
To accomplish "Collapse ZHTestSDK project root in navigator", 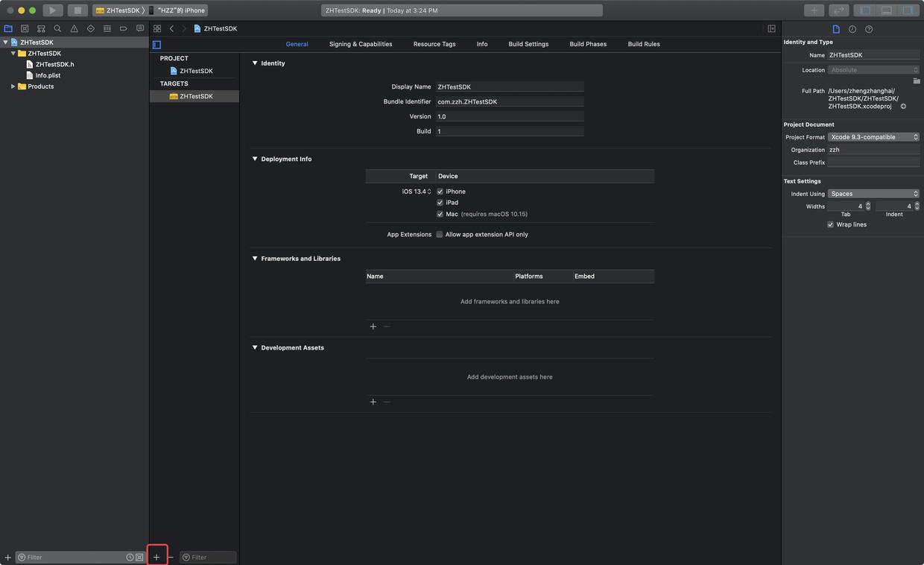I will 5,42.
